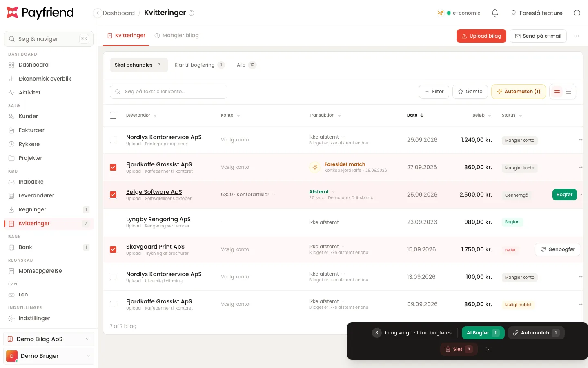
Task: Click the Bogfør button for Bølge Software
Action: 565,195
